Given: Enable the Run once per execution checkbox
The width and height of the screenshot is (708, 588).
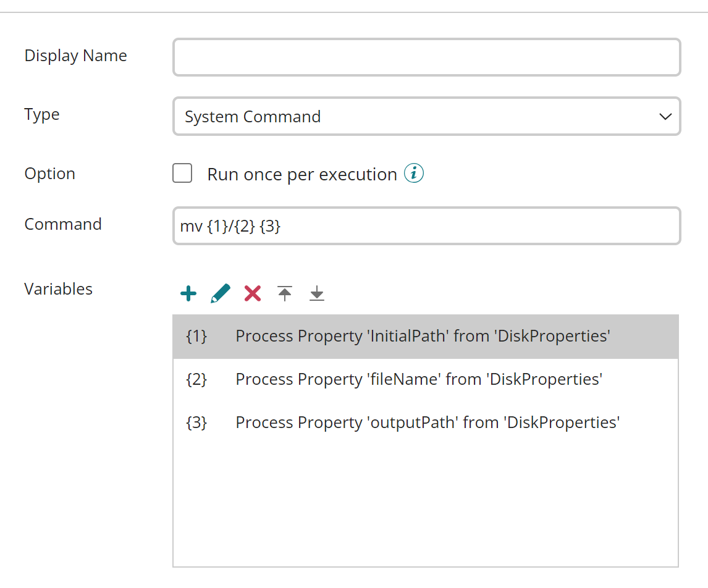Looking at the screenshot, I should (182, 174).
